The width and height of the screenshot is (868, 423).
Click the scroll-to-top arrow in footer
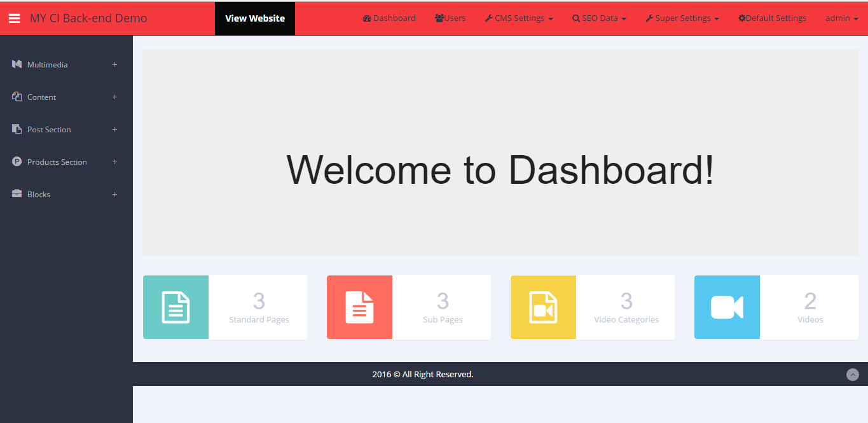pyautogui.click(x=853, y=375)
